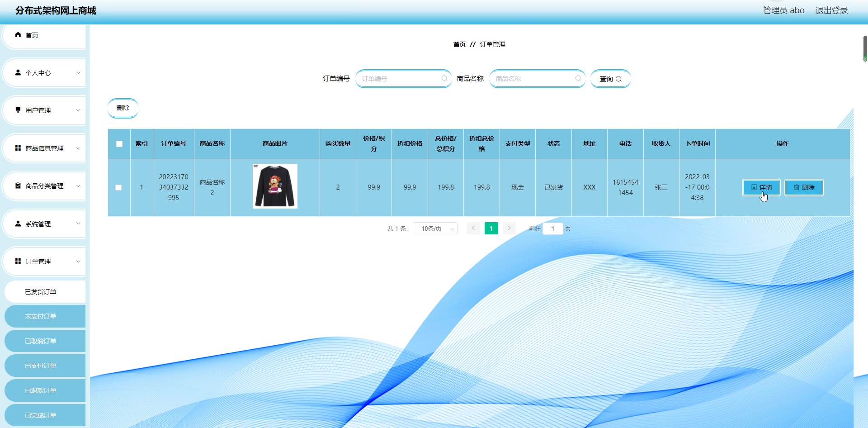868x428 pixels.
Task: Click the 现金 payment type cell
Action: (x=518, y=187)
